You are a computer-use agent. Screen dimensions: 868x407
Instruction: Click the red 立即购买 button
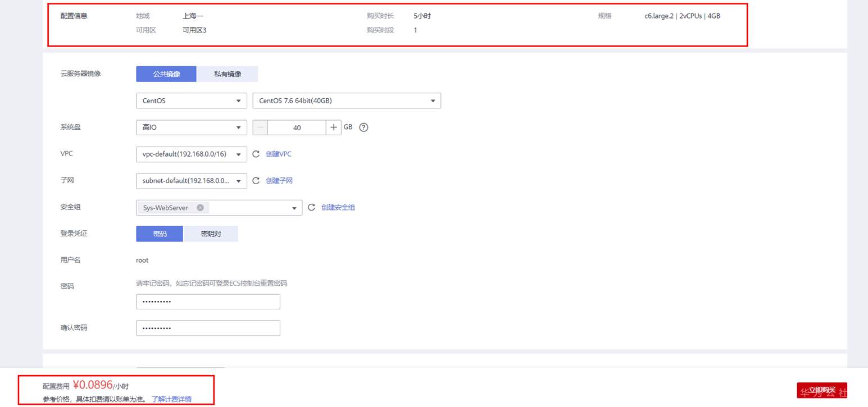click(x=822, y=390)
